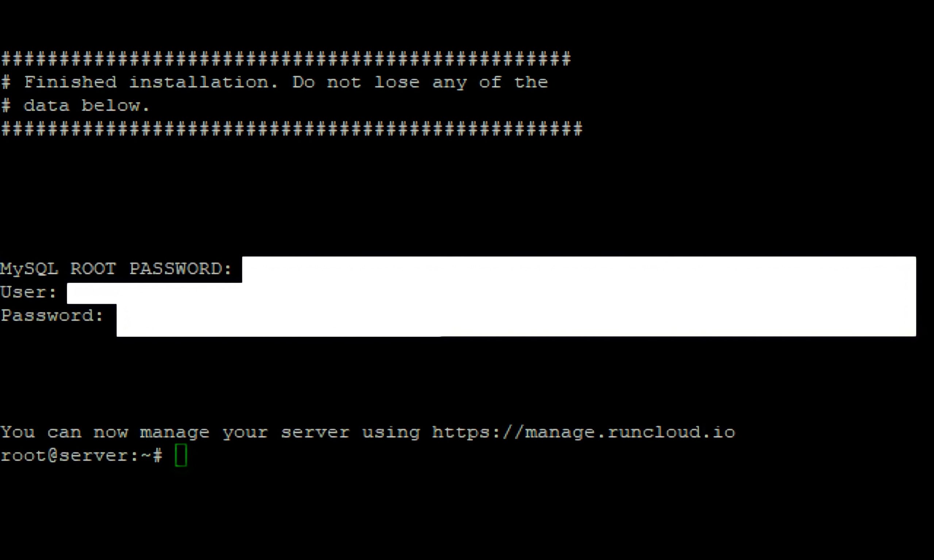Click the hash border bottom line
The height and width of the screenshot is (560, 934).
pos(291,129)
